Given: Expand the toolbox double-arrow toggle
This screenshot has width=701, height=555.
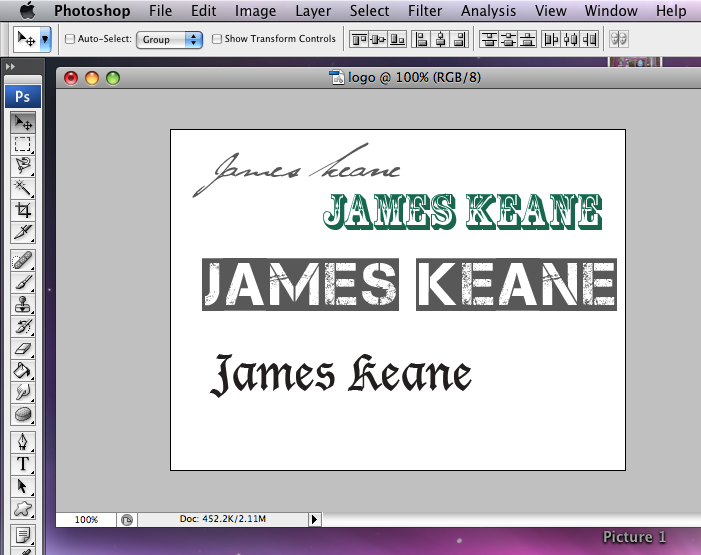Looking at the screenshot, I should pyautogui.click(x=10, y=67).
